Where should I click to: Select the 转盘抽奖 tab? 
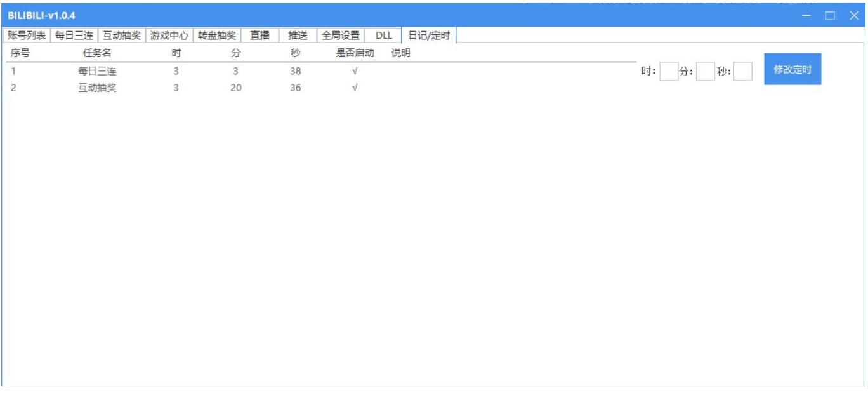[x=217, y=36]
